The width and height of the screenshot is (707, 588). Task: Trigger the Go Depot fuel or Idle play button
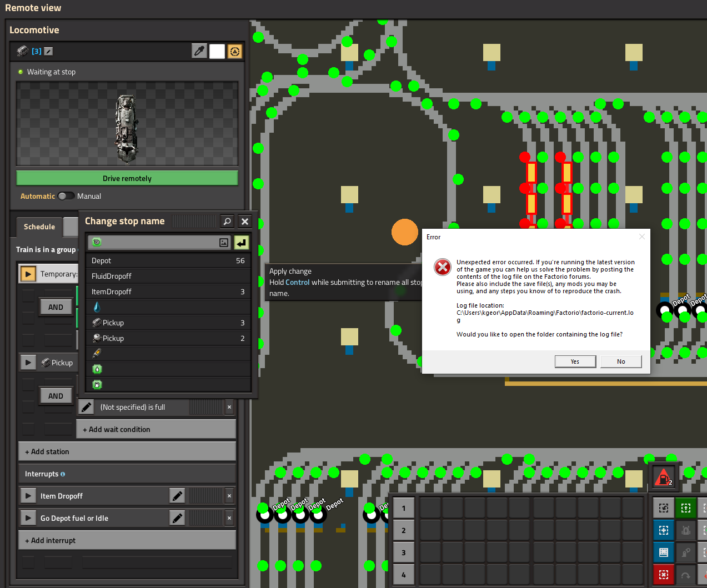[28, 518]
